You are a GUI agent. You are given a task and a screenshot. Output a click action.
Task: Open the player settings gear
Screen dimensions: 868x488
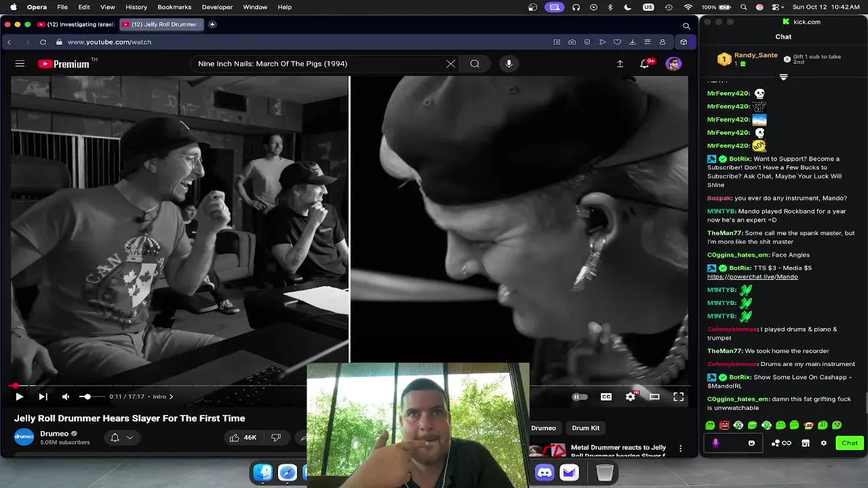click(631, 396)
